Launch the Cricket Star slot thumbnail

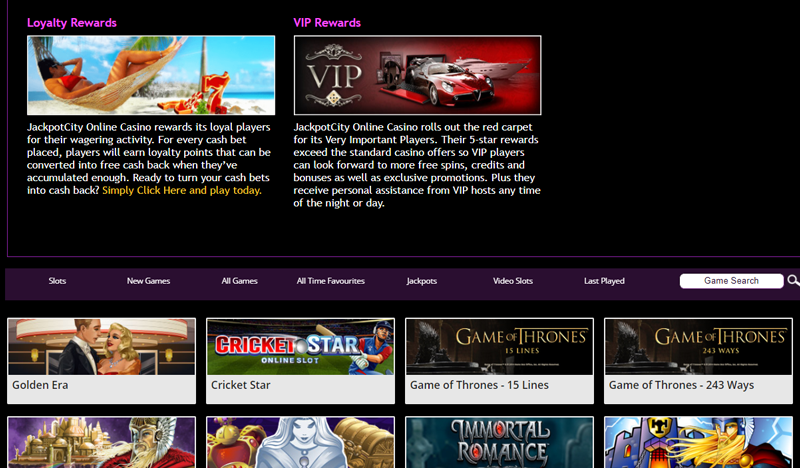(300, 347)
